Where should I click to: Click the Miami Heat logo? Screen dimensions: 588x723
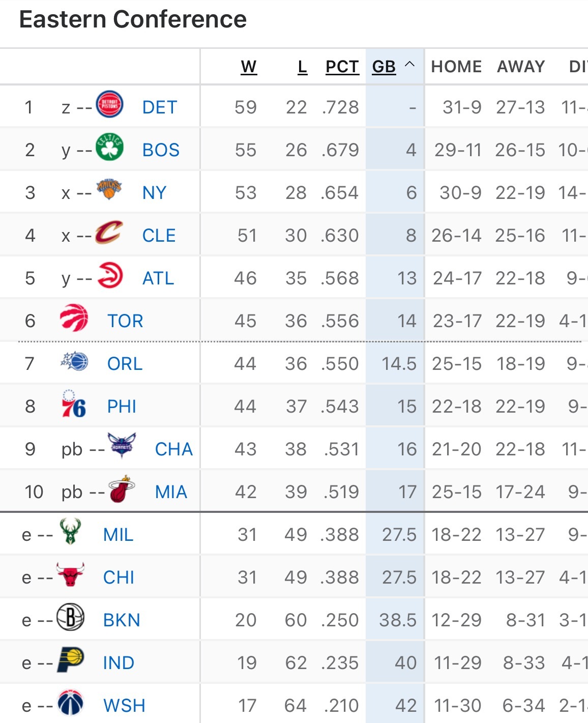coord(122,489)
